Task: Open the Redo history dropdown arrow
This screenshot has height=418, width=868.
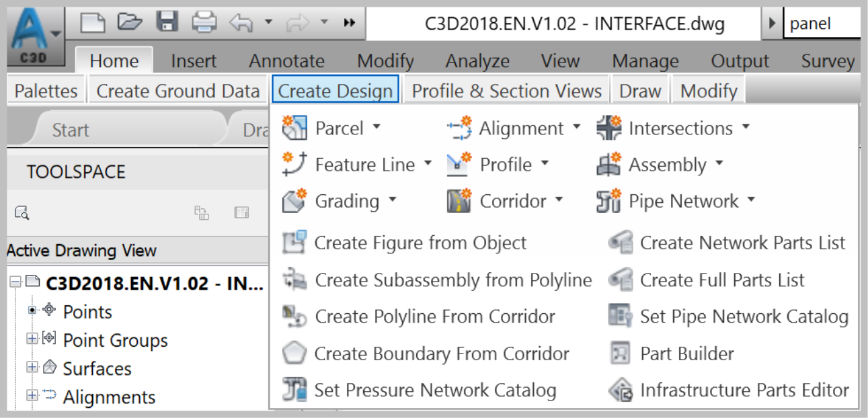Action: coord(324,22)
